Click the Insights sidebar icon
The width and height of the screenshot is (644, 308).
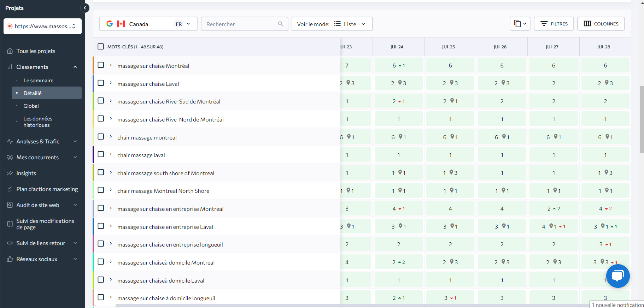click(10, 173)
